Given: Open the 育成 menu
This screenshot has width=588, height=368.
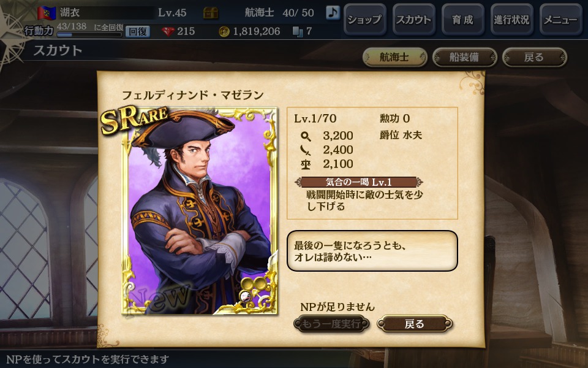Looking at the screenshot, I should pos(463,20).
